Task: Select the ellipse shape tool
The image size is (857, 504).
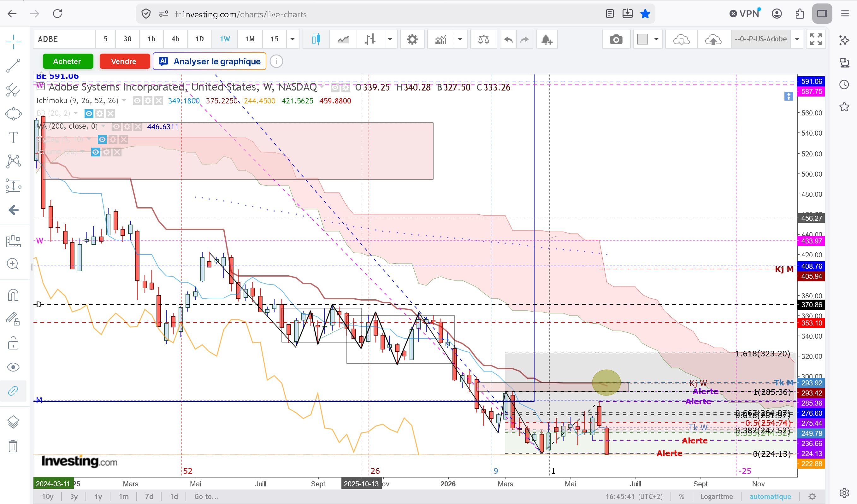Action: point(13,114)
